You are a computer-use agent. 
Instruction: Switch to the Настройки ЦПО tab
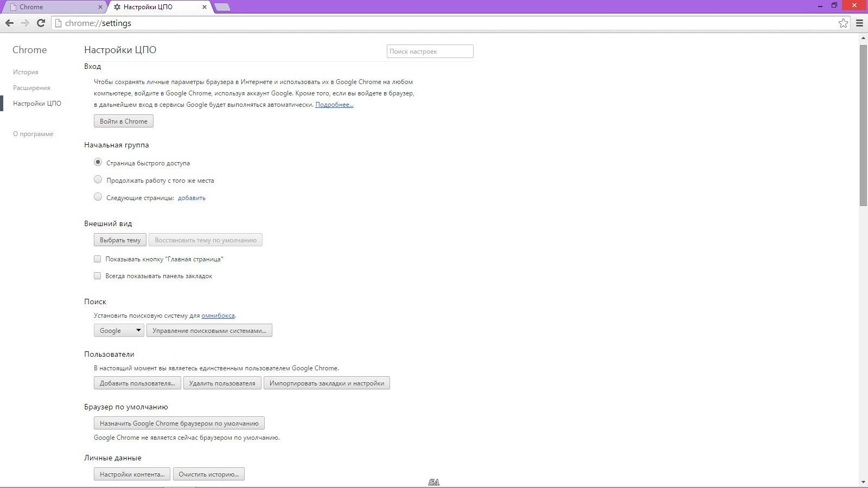[x=160, y=7]
